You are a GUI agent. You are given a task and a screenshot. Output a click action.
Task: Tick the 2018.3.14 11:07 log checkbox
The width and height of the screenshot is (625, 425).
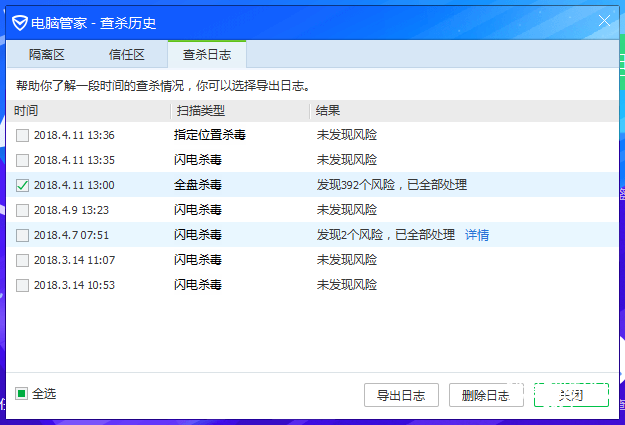(x=22, y=260)
